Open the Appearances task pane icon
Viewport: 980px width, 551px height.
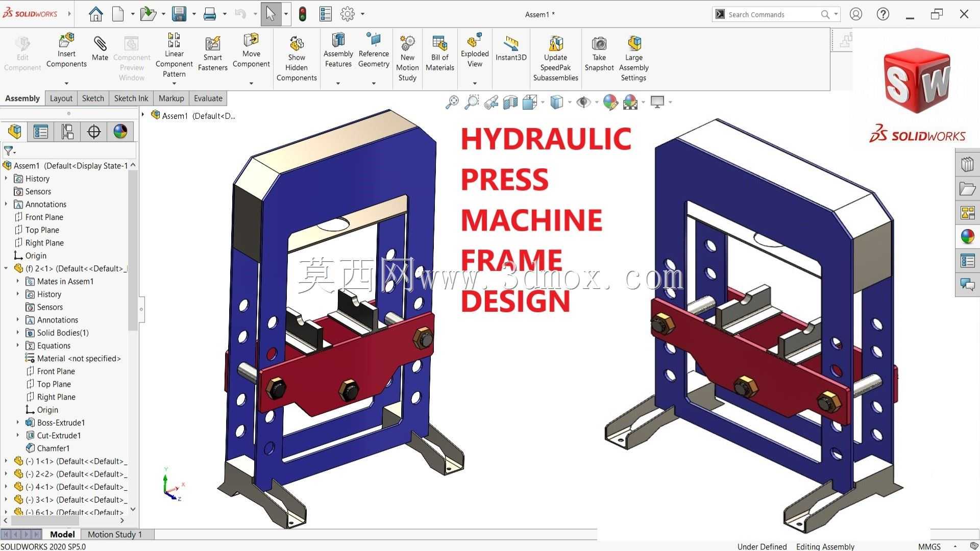tap(967, 237)
